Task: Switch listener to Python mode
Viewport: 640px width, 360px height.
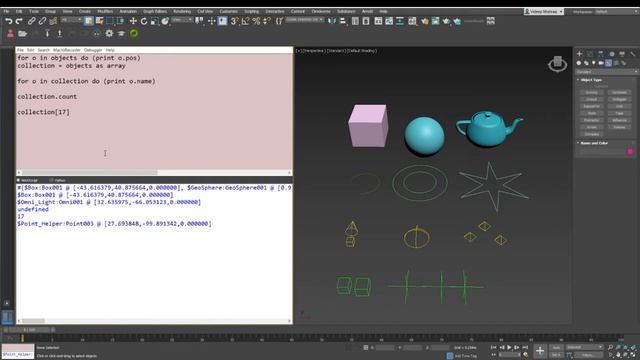Action: (58, 180)
